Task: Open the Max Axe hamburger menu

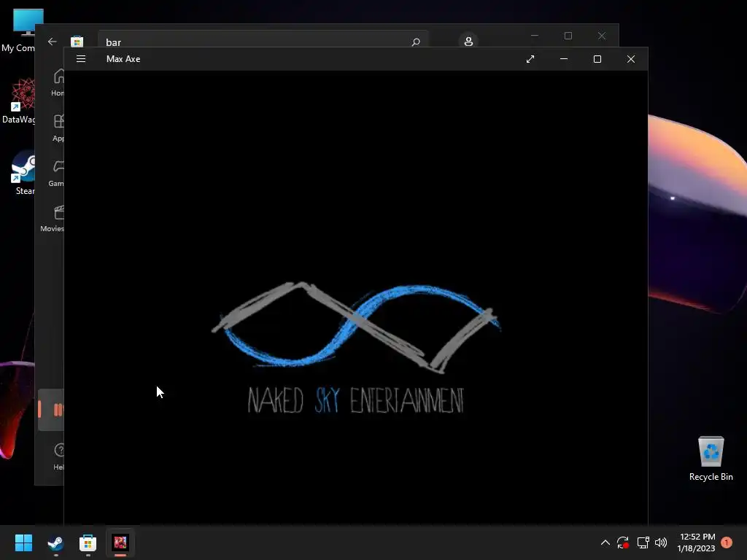Action: pyautogui.click(x=81, y=58)
